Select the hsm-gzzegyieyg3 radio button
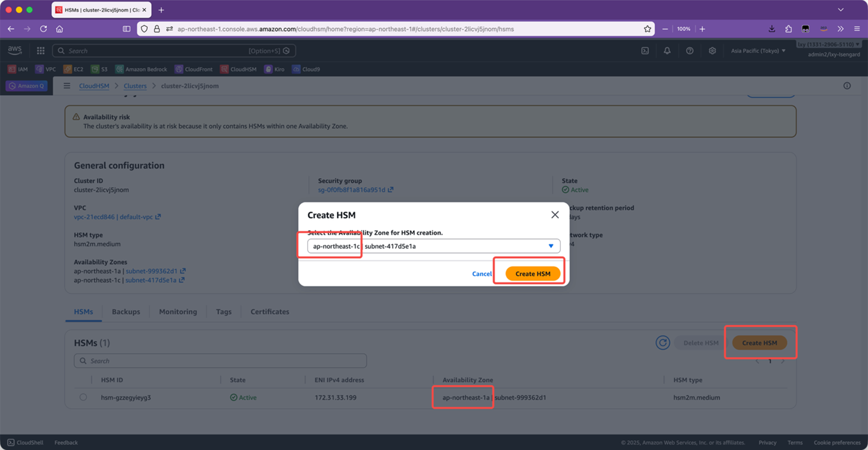 83,397
